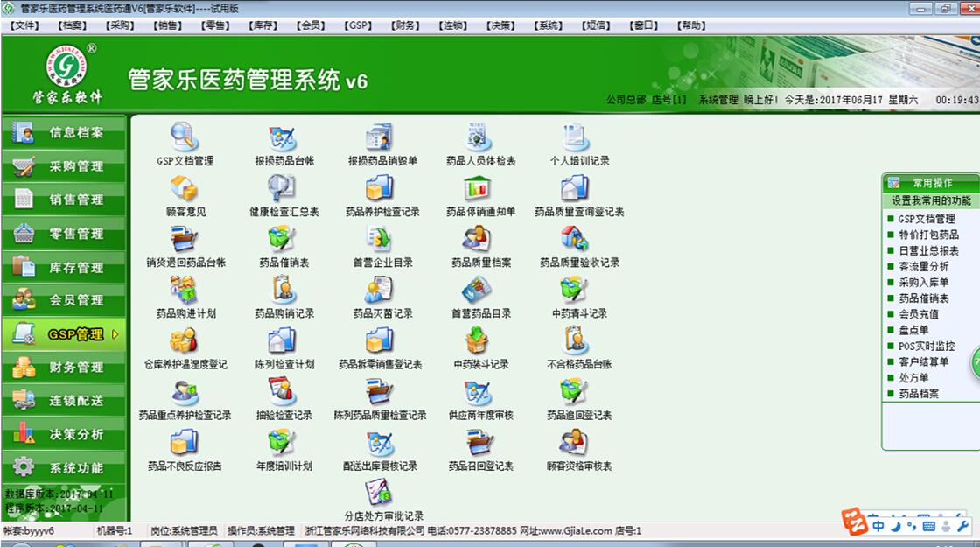
Task: Open 药品不良反应报告 icon
Action: [185, 443]
